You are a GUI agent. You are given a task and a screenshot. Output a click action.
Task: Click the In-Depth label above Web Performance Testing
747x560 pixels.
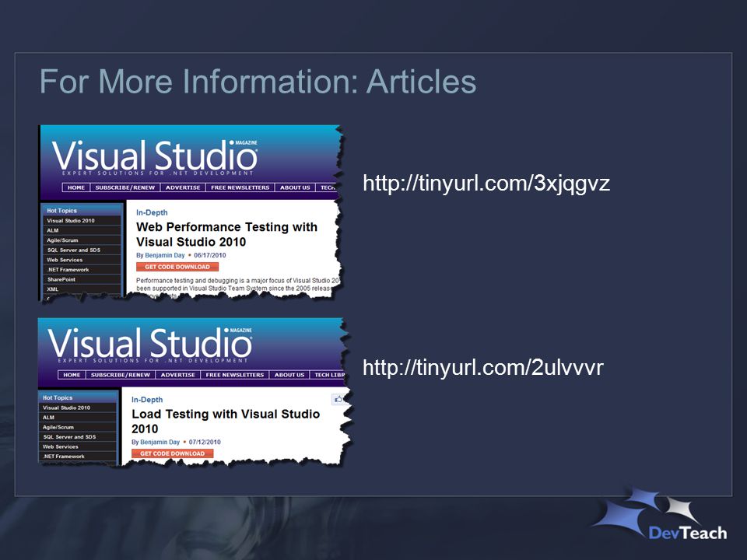tap(152, 212)
